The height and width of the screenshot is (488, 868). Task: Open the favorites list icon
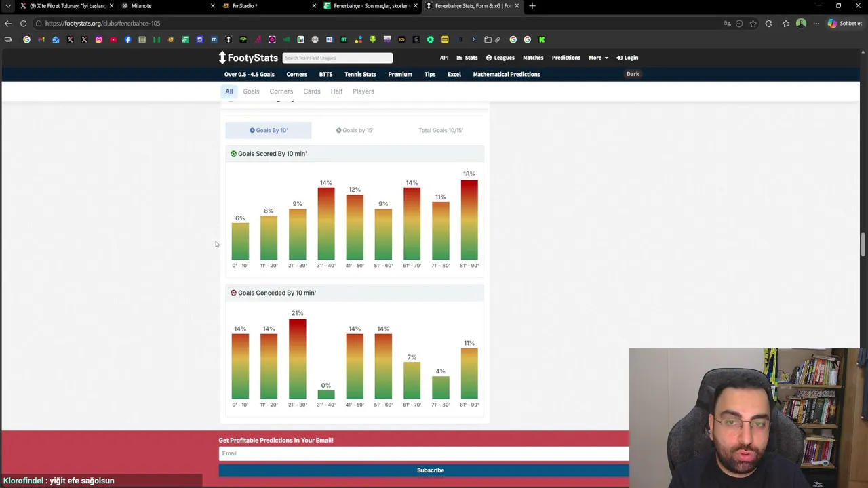coord(786,24)
